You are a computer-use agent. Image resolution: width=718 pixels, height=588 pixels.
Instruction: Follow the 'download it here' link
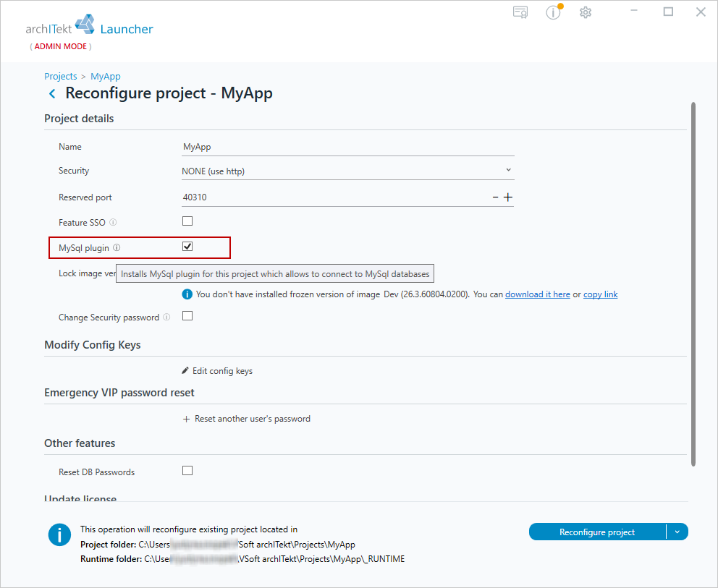537,294
